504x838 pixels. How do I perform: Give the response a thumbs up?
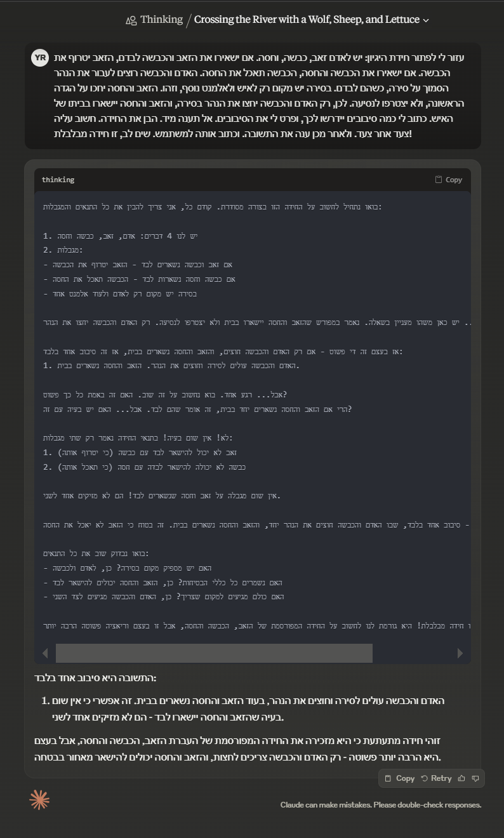coord(461,778)
